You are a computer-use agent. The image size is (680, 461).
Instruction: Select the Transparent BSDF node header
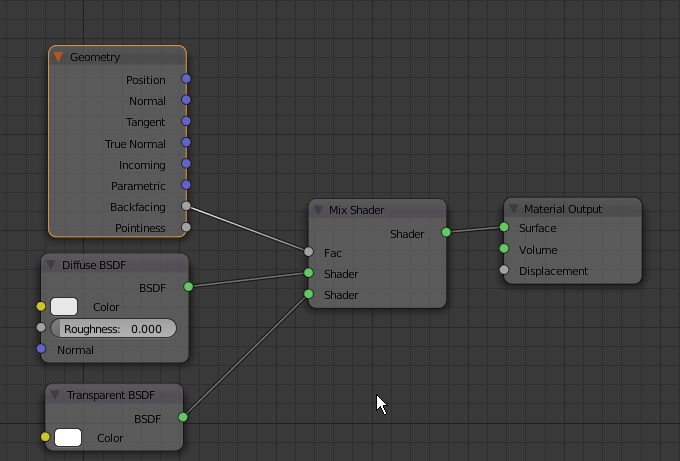click(114, 394)
